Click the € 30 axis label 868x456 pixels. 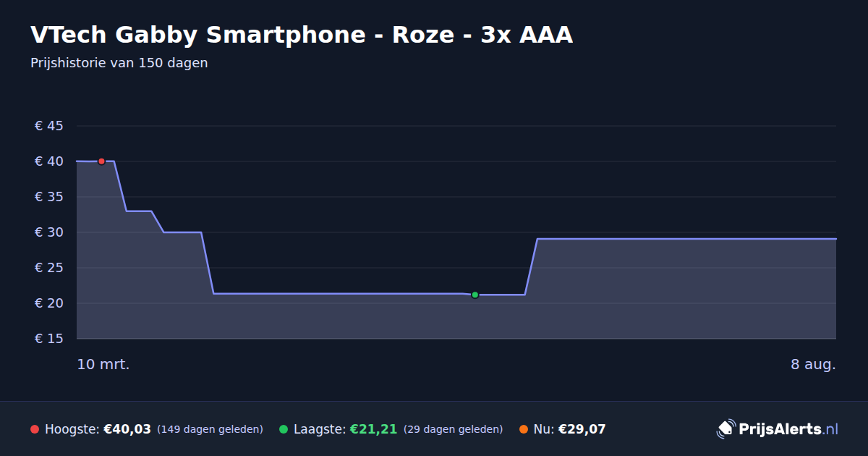point(49,232)
